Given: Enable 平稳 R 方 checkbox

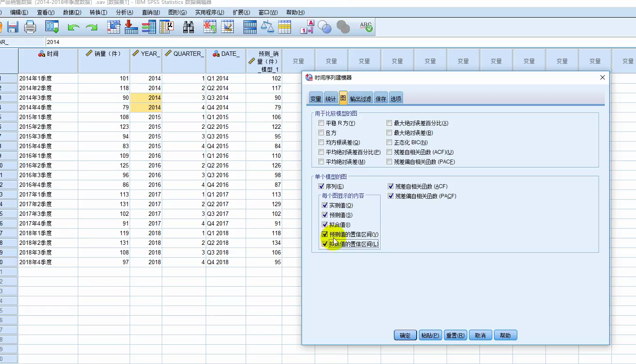Looking at the screenshot, I should tap(321, 123).
